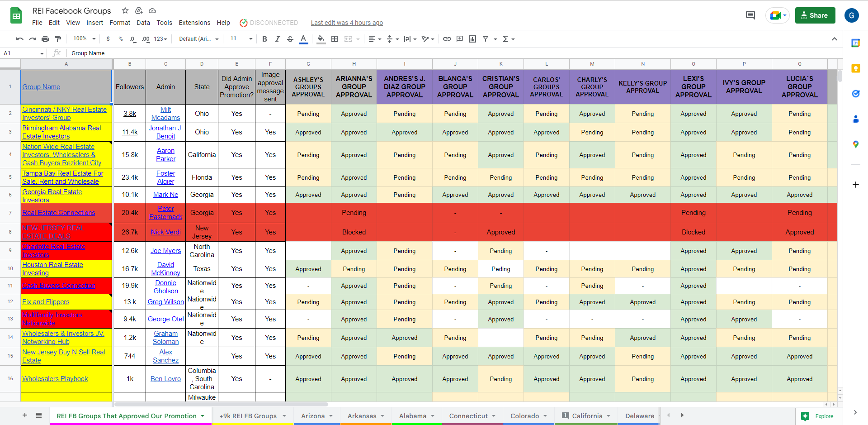Open Cincinnati / NKY Real Estate link
Screen dimensions: 868x425
[64, 114]
